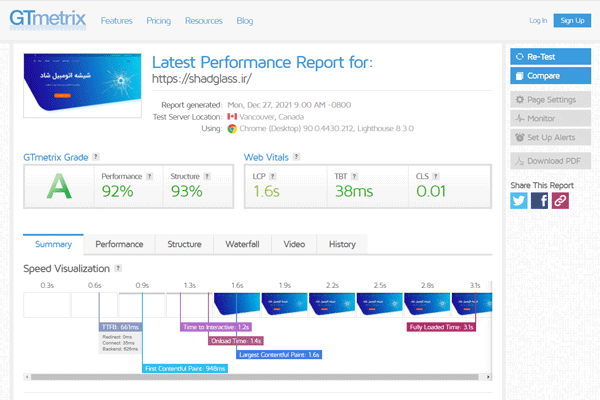
Task: Click the Compare button
Action: [550, 74]
